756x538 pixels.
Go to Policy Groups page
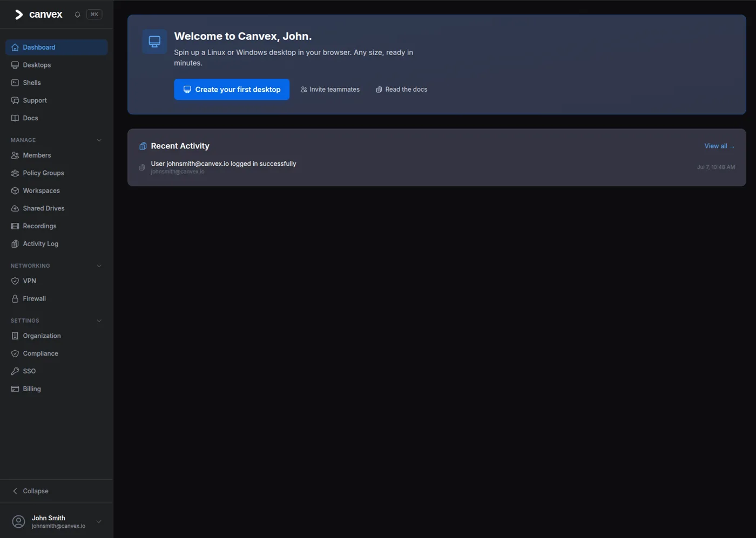(57, 173)
